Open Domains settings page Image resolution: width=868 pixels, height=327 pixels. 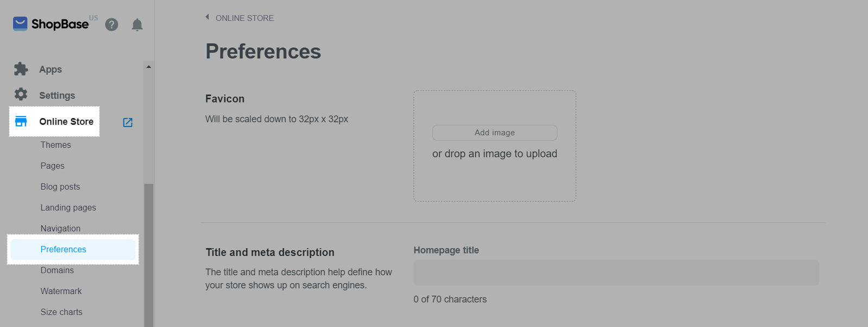pos(57,270)
